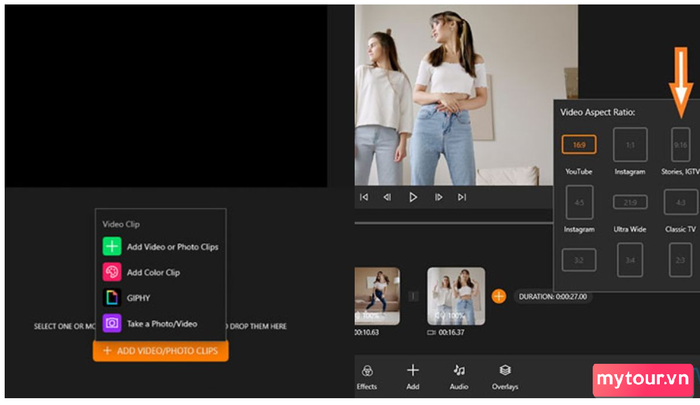Choose Add Video or Photo Clips menu entry
This screenshot has width=700, height=405.
(x=161, y=246)
